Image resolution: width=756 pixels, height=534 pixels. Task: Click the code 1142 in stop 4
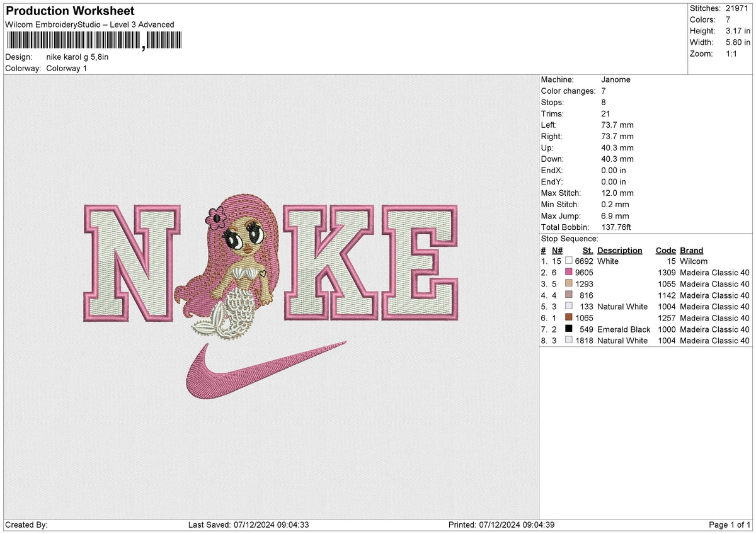pos(666,295)
